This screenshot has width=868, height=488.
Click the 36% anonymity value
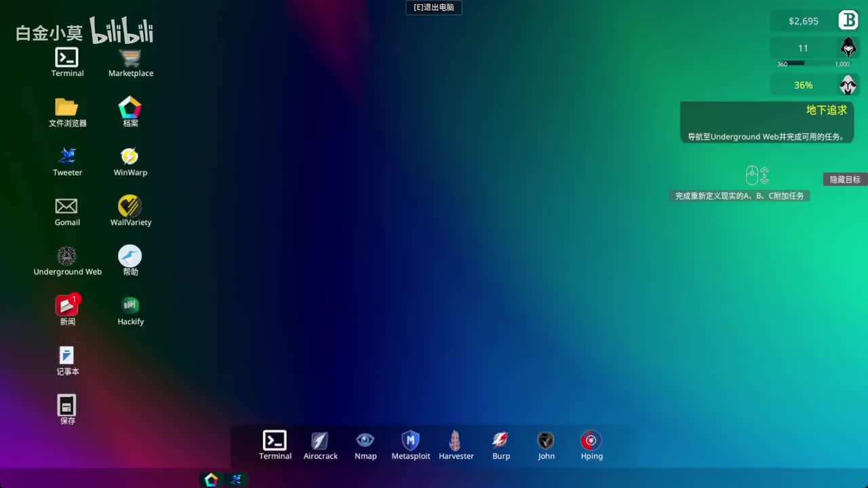803,85
